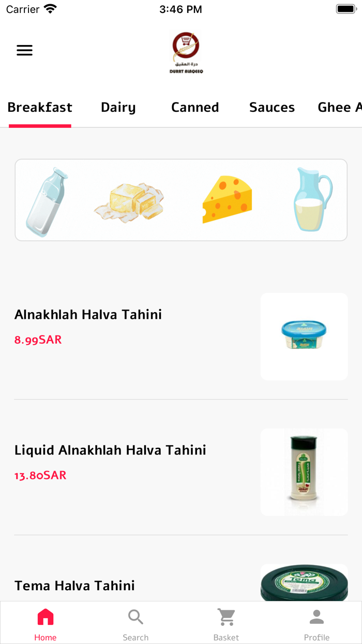Open Alnakhlah Halva Tahini product title
This screenshot has height=644, width=362.
(x=88, y=314)
